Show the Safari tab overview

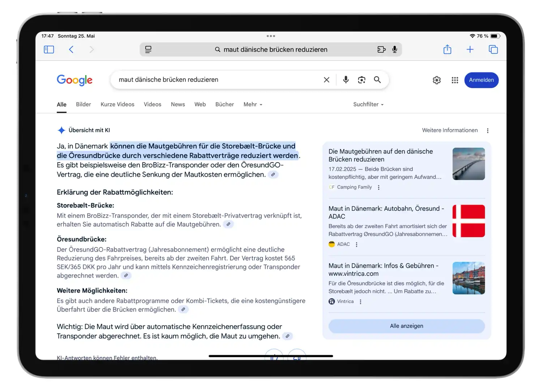pyautogui.click(x=493, y=49)
